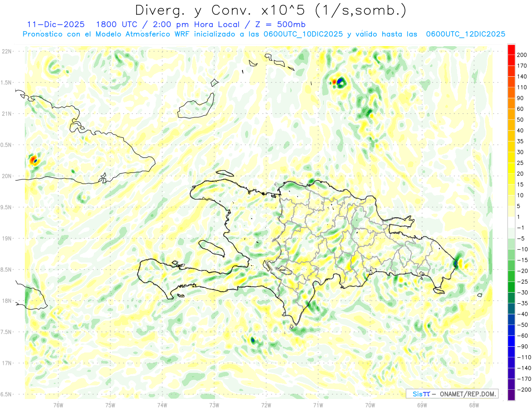Click the '72W' longitude label
The image size is (532, 411).
click(266, 405)
